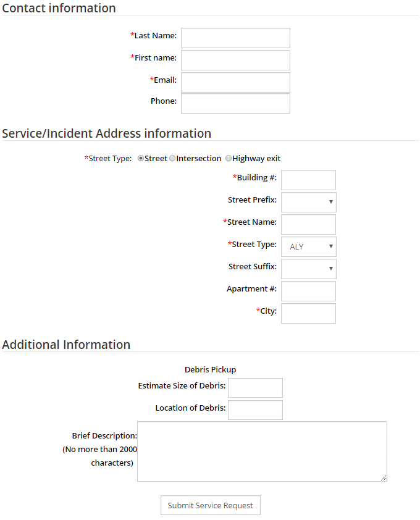Screen dimensions: 420x520
Task: Expand the Street Type ALY dropdown
Action: click(308, 246)
